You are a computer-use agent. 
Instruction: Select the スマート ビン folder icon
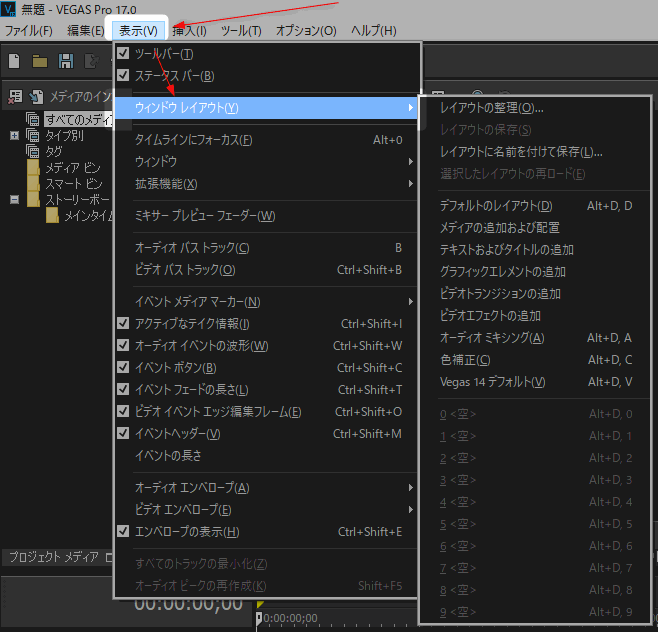[34, 184]
